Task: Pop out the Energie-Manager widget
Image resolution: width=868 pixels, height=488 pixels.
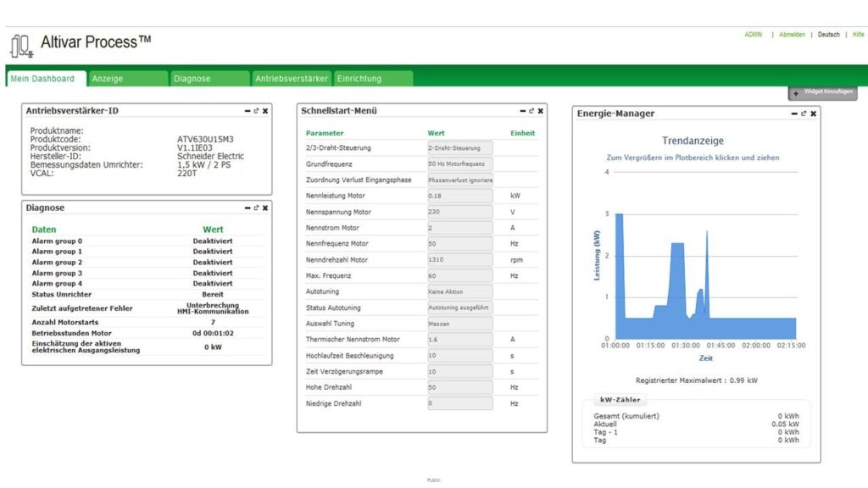Action: click(x=804, y=114)
